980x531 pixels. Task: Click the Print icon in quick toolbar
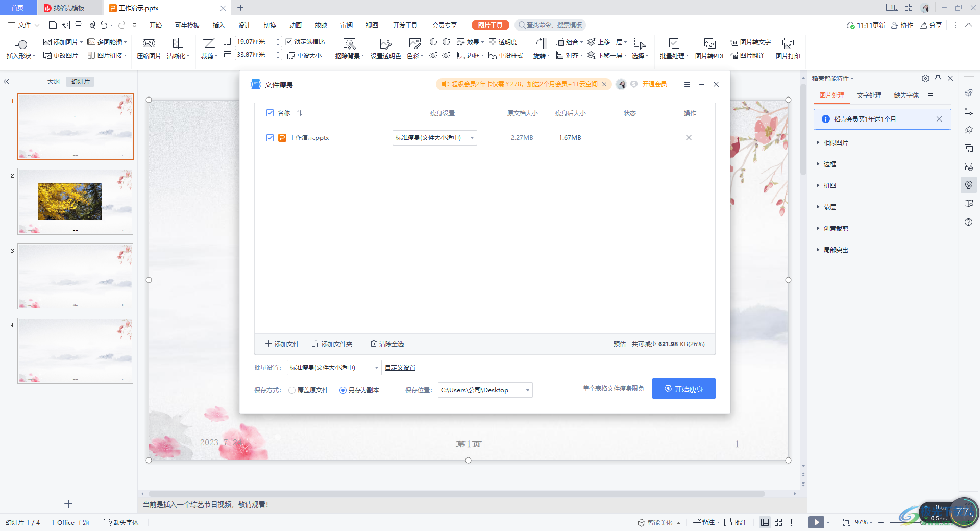coord(78,25)
